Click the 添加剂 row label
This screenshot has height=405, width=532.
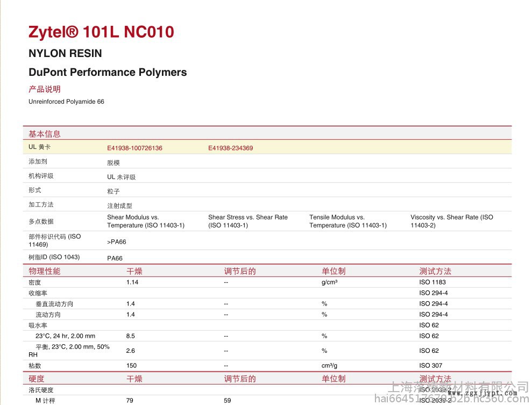[x=38, y=161]
